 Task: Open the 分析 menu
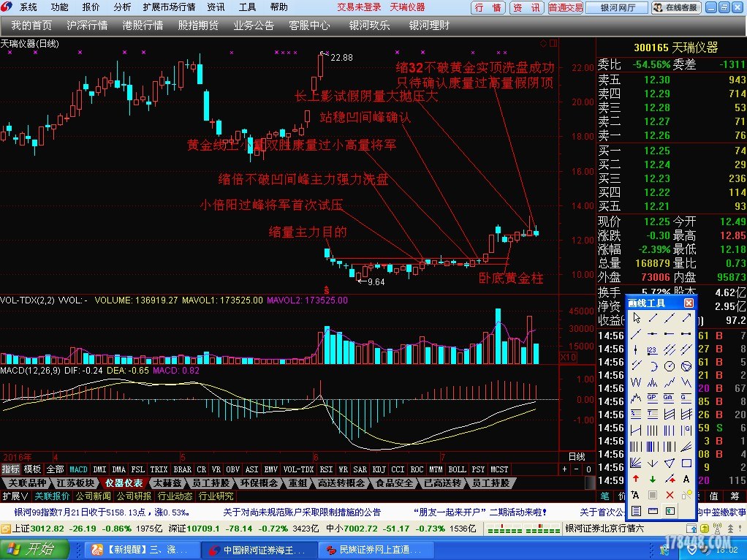pyautogui.click(x=122, y=7)
